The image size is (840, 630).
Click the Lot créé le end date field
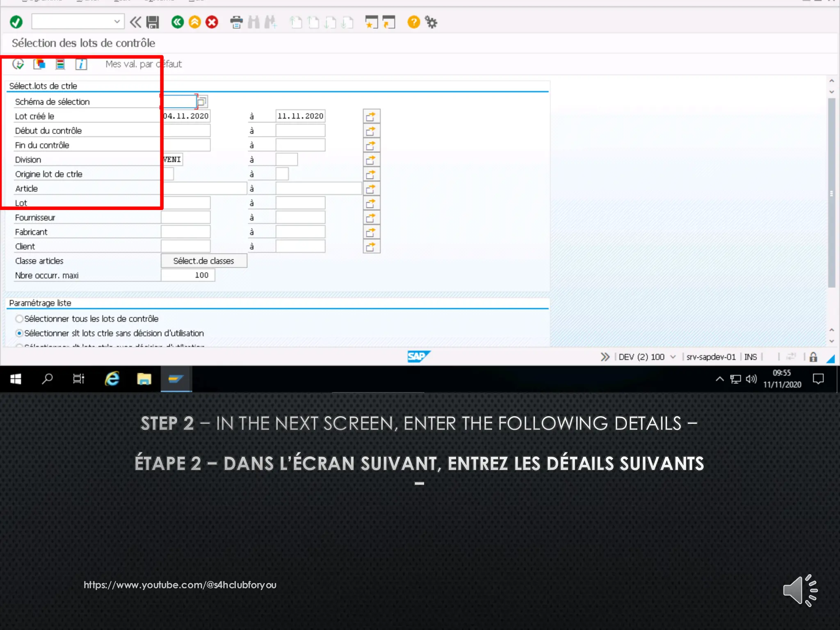(x=300, y=116)
